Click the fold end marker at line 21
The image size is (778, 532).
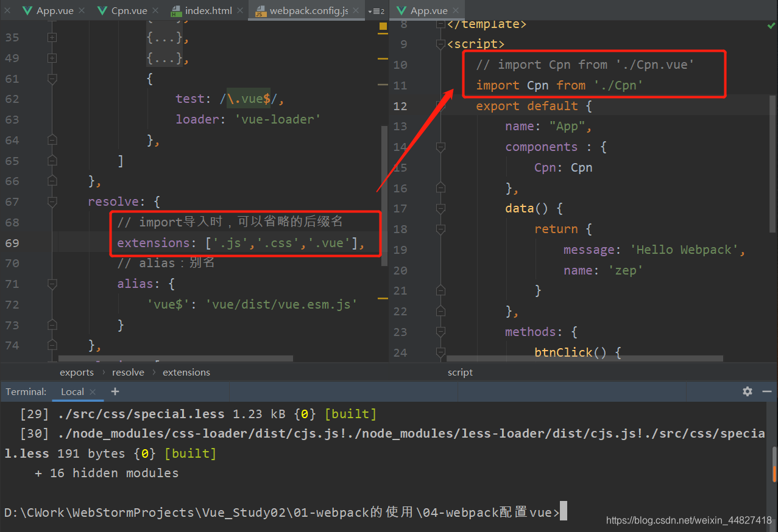click(441, 290)
